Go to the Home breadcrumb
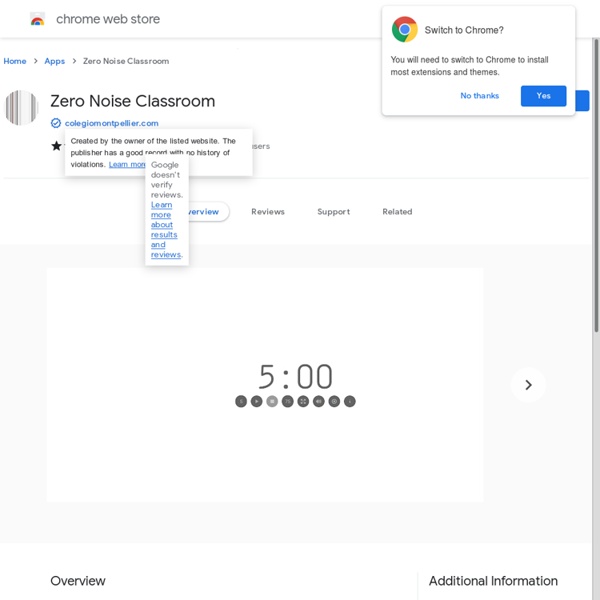Viewport: 600px width, 600px height. (15, 61)
